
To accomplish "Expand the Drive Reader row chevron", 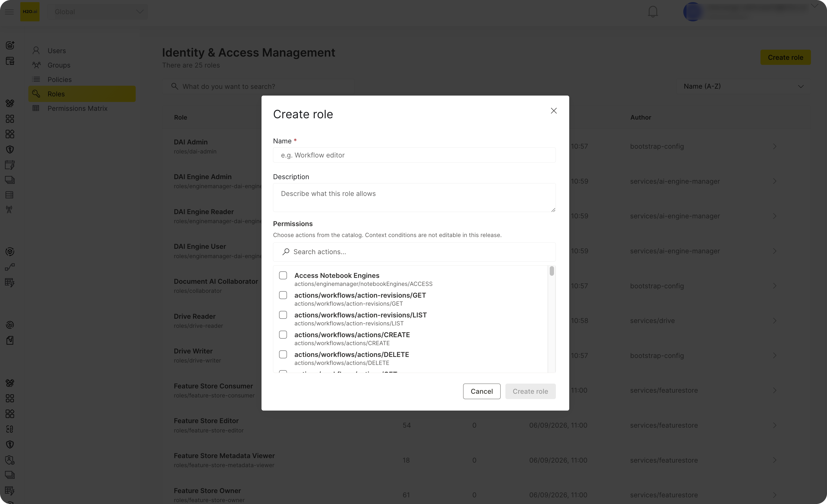I will [x=775, y=321].
